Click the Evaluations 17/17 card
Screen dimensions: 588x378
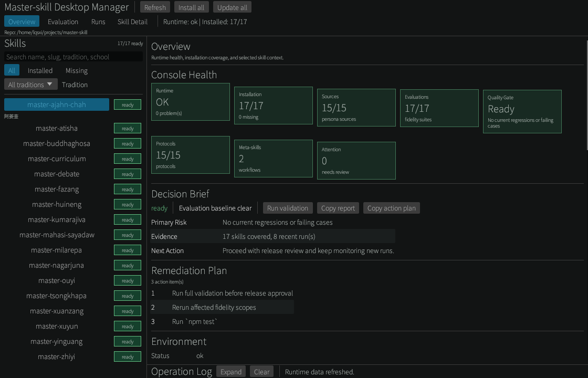(439, 108)
